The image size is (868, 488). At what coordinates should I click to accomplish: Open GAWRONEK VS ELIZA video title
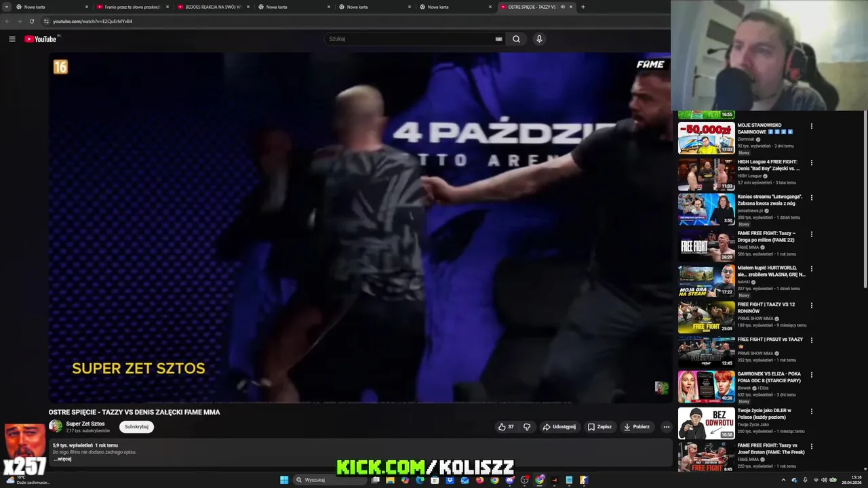click(770, 377)
